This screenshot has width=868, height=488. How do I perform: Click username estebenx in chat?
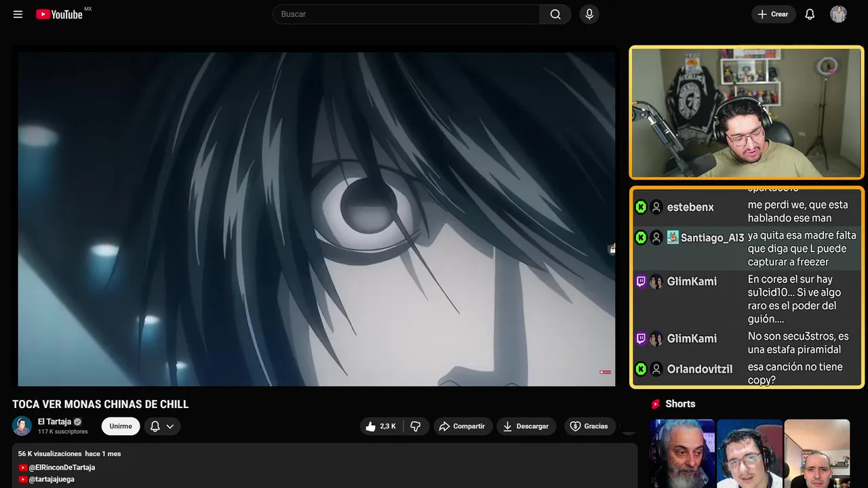click(x=690, y=207)
